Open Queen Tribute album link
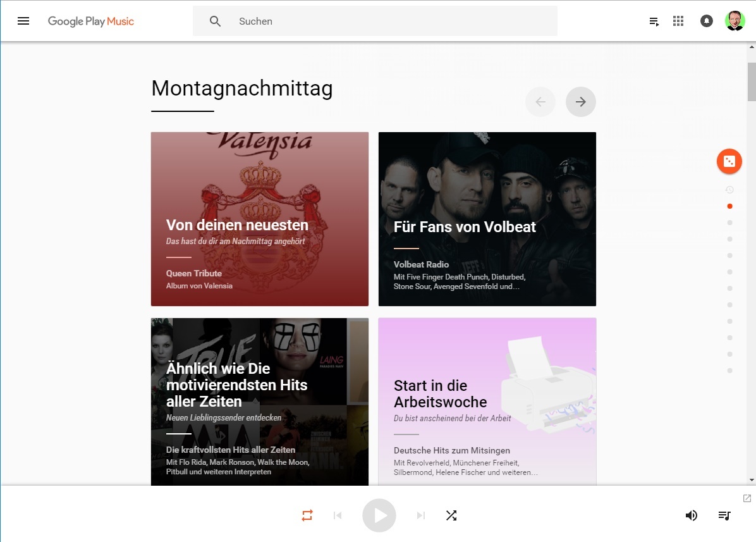756x542 pixels. coord(194,273)
